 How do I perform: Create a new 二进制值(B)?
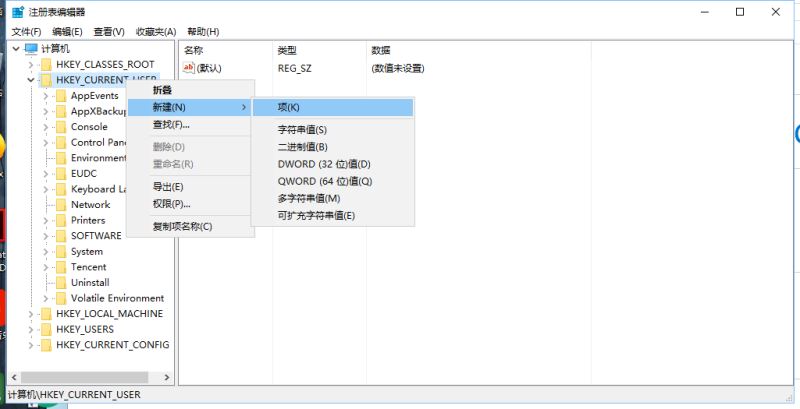coord(333,147)
